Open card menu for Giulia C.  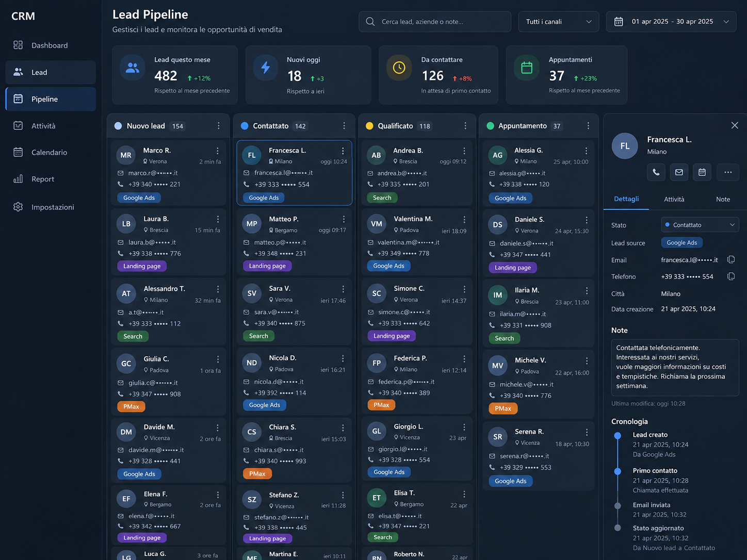218,359
